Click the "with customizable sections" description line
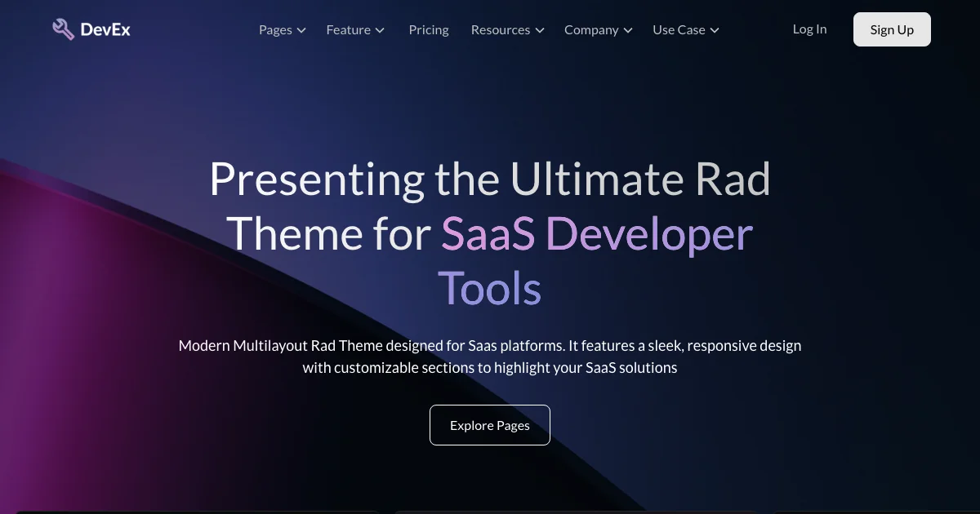This screenshot has height=514, width=980. coord(490,367)
